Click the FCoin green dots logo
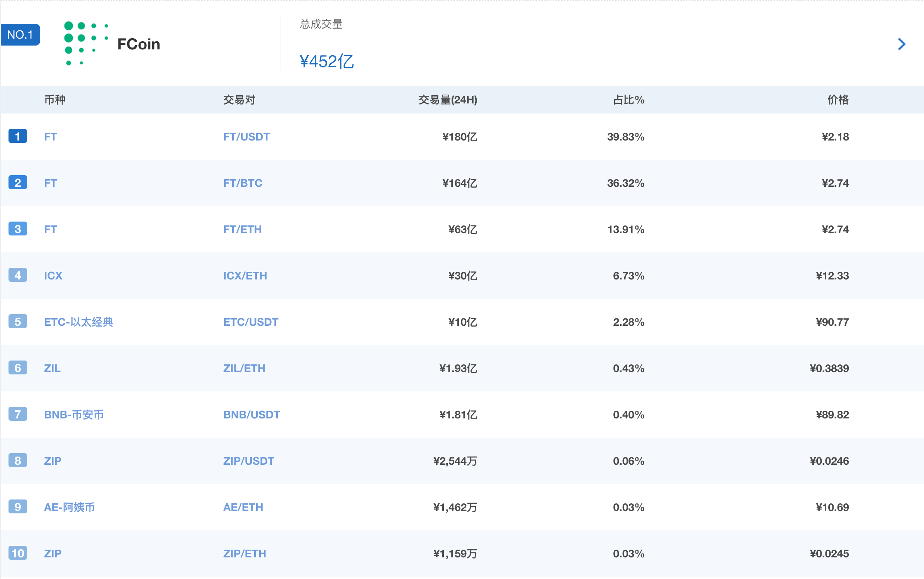The height and width of the screenshot is (579, 924). pyautogui.click(x=86, y=44)
